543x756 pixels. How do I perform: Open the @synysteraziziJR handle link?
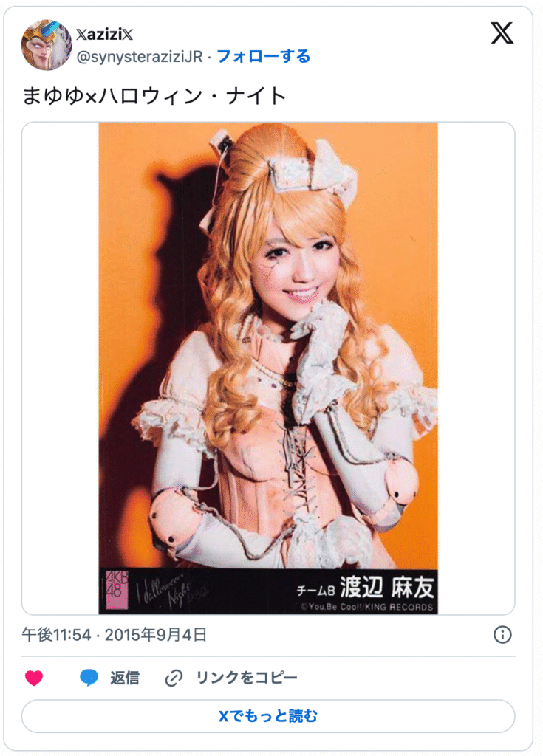tap(140, 57)
